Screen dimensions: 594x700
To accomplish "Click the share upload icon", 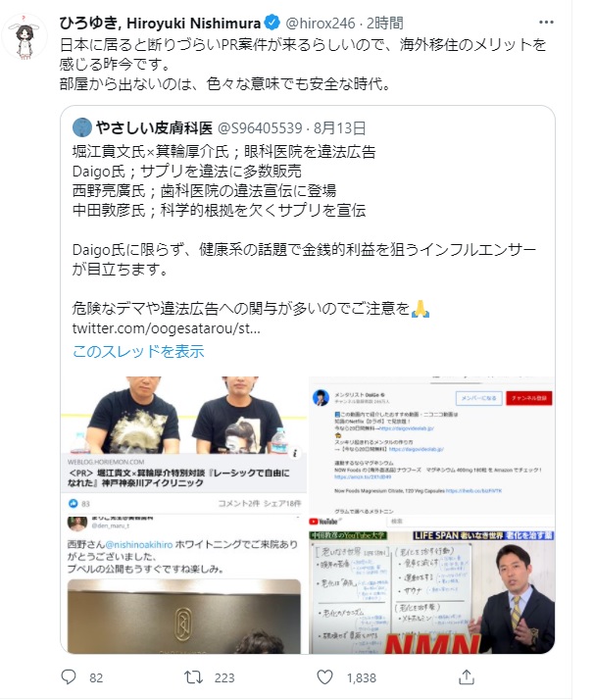I will (466, 677).
